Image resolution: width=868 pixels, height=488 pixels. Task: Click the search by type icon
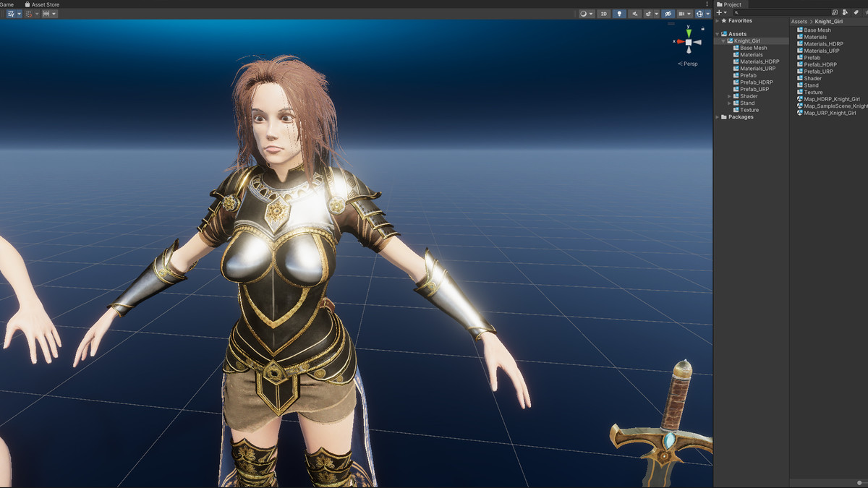click(845, 12)
